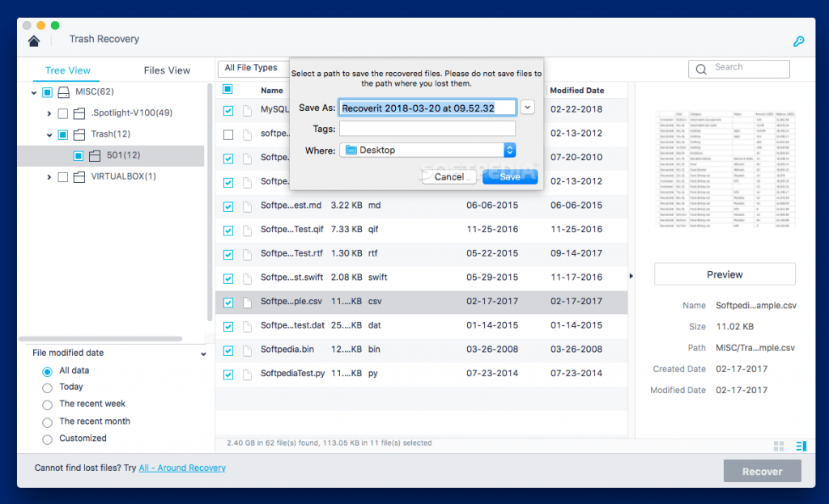This screenshot has width=829, height=504.
Task: Sort by the Modified Date column header
Action: 576,91
